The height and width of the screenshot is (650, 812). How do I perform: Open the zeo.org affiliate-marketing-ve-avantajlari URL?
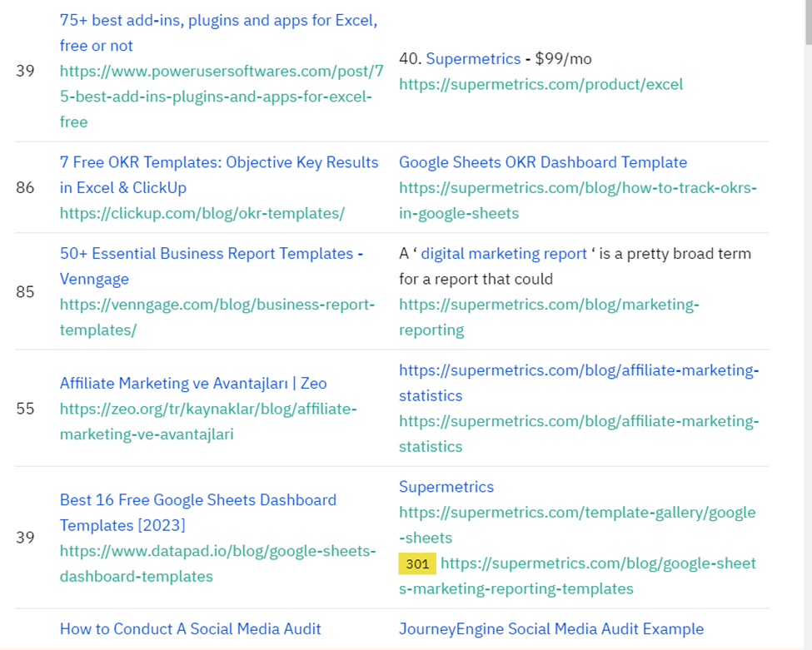(208, 421)
